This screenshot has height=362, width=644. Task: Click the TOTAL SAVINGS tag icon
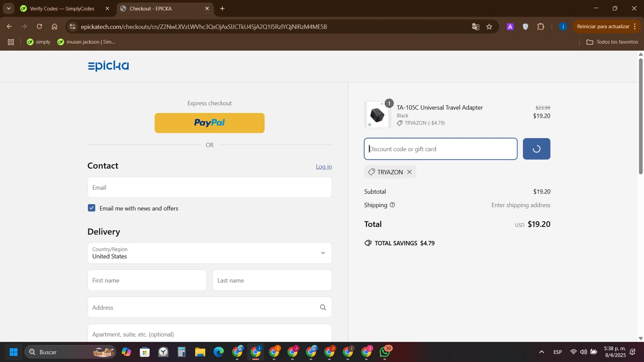pyautogui.click(x=368, y=243)
